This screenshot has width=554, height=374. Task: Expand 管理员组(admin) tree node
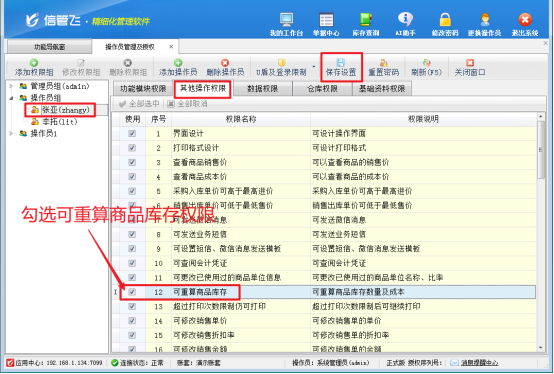coord(11,86)
